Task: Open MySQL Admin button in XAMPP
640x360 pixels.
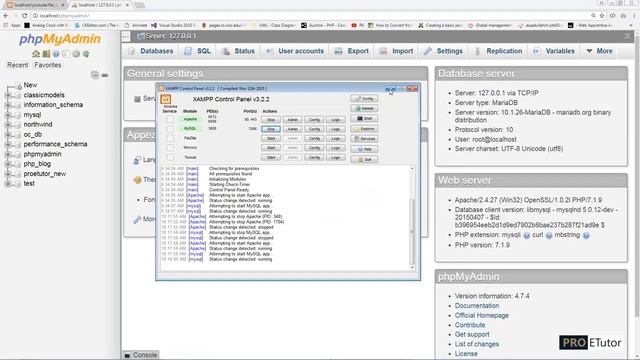Action: [x=292, y=129]
